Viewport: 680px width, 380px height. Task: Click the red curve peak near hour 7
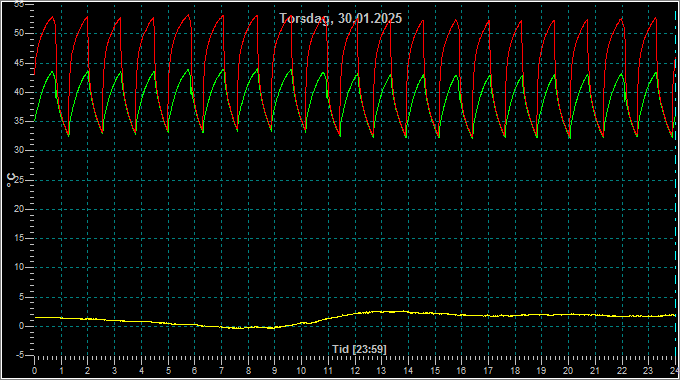[x=223, y=16]
